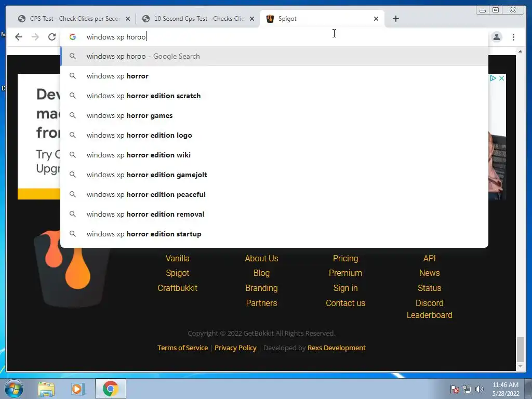Open the Spigot footer link
Viewport: 532px width, 399px height.
tap(178, 273)
